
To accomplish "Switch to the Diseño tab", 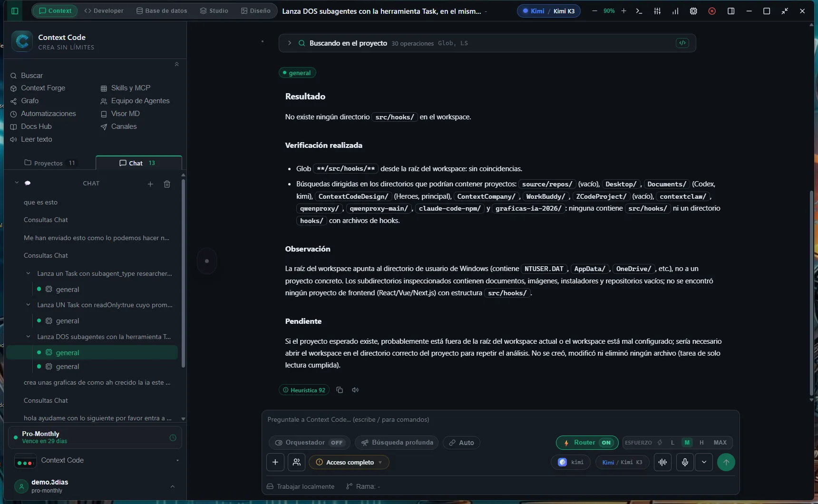I will tap(255, 11).
